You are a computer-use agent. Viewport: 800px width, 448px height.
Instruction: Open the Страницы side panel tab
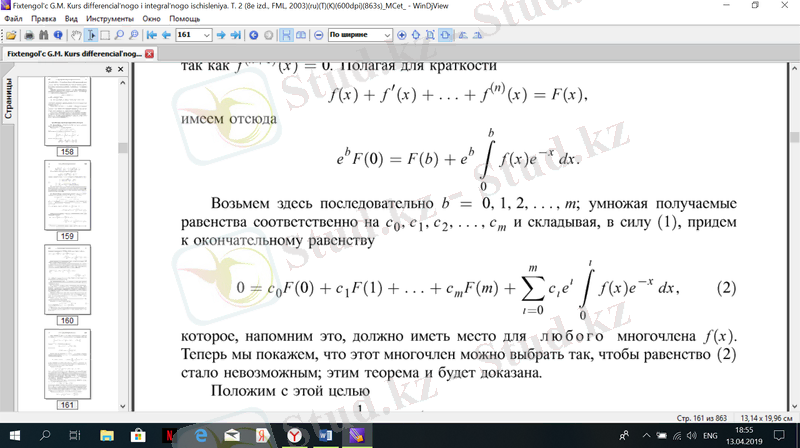coord(8,98)
